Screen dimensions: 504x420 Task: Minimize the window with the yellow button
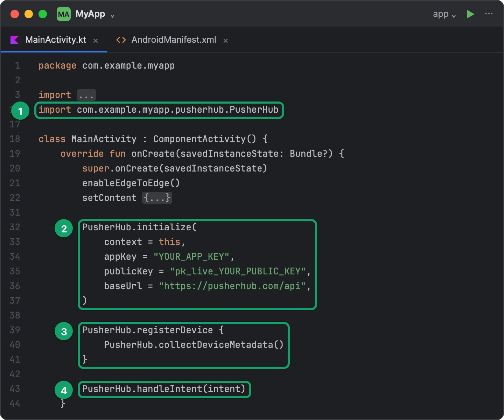29,14
